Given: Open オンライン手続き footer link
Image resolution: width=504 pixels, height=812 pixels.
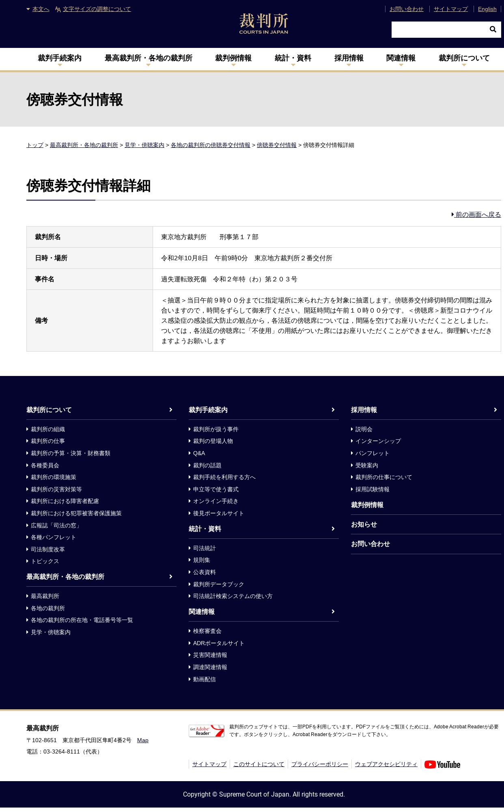Looking at the screenshot, I should 216,501.
